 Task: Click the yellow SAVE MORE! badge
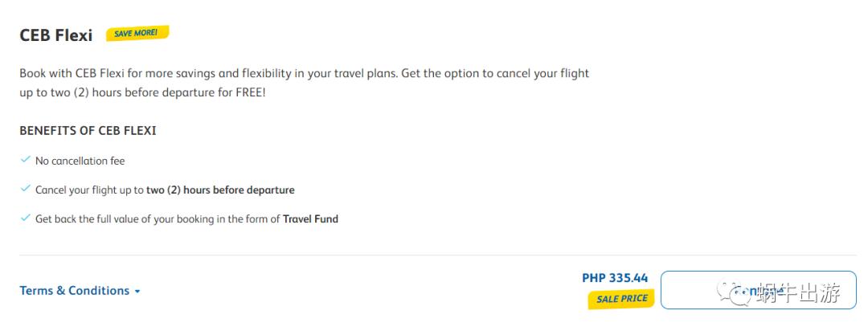pos(137,34)
